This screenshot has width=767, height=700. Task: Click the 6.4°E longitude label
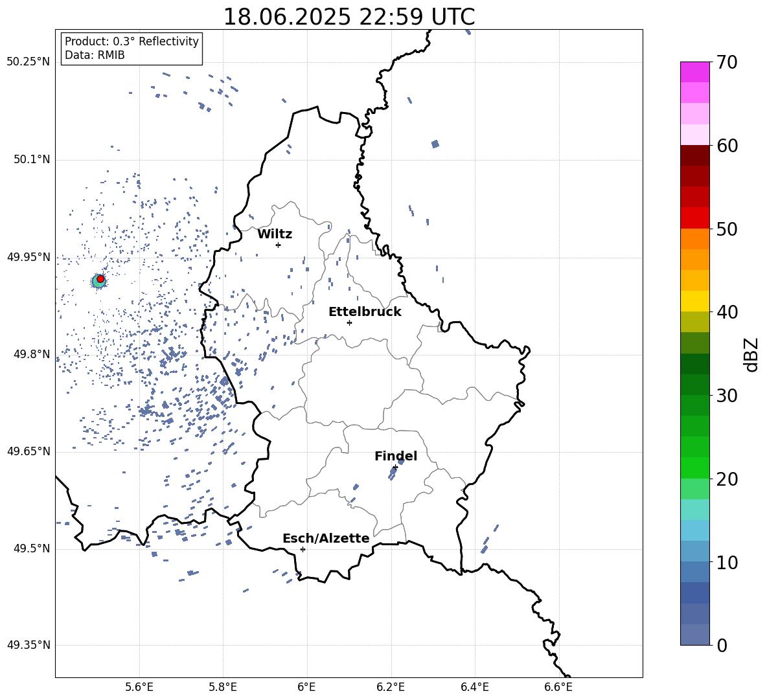474,687
